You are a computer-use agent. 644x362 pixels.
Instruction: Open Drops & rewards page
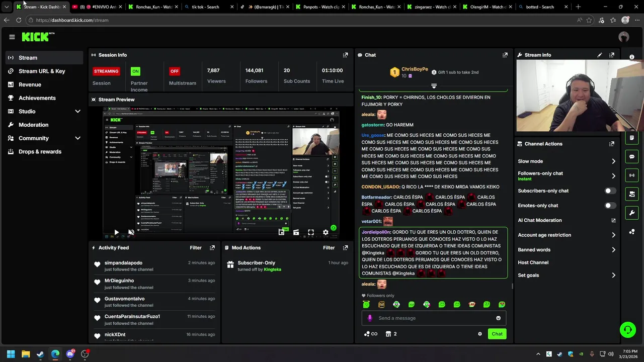click(44, 151)
